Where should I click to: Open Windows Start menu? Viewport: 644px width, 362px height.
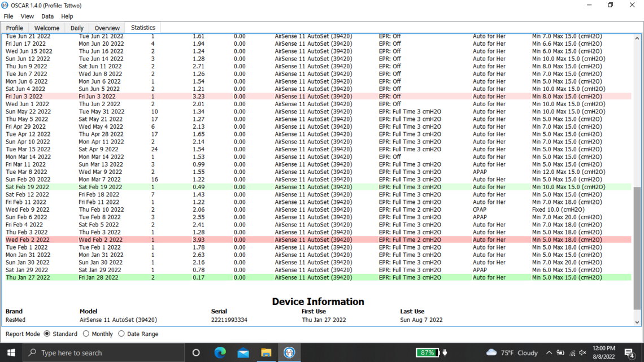tap(11, 352)
